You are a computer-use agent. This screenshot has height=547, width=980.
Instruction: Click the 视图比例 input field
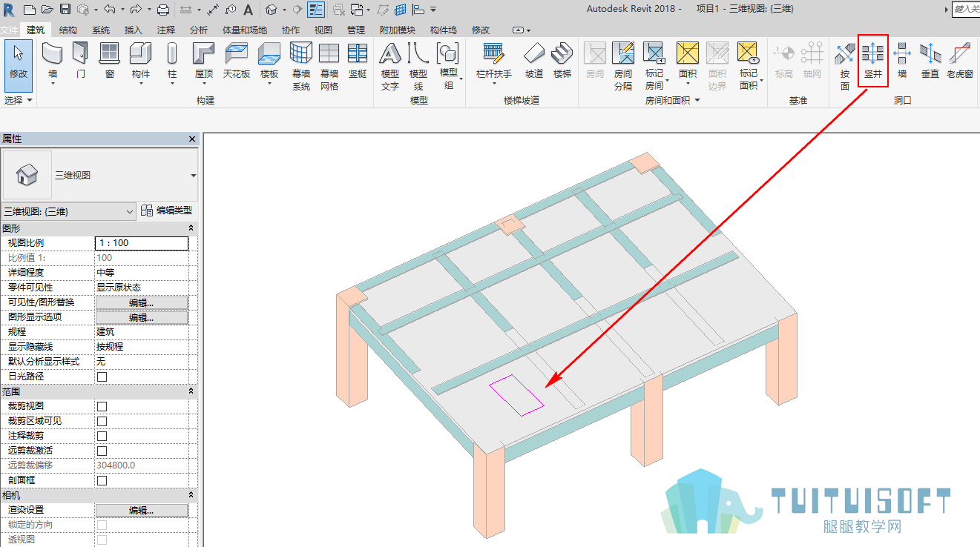(x=142, y=243)
